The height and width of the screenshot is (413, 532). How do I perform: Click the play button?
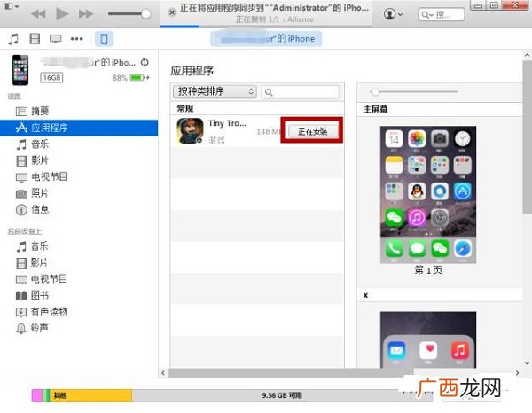coord(62,14)
